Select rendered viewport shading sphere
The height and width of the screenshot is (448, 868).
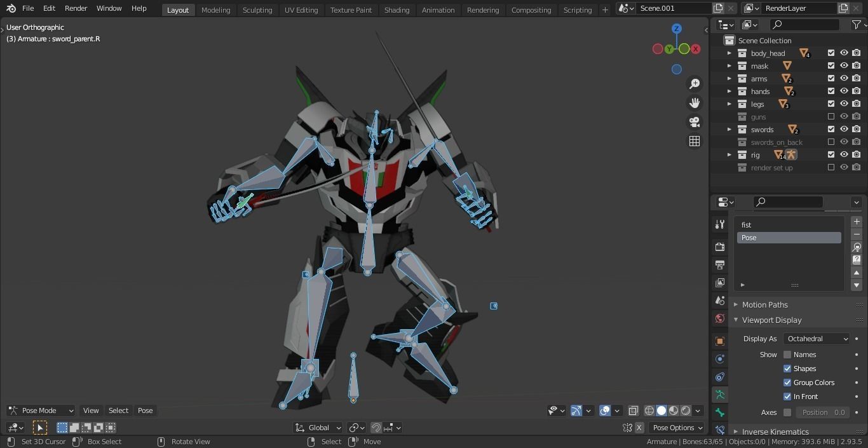(x=686, y=411)
